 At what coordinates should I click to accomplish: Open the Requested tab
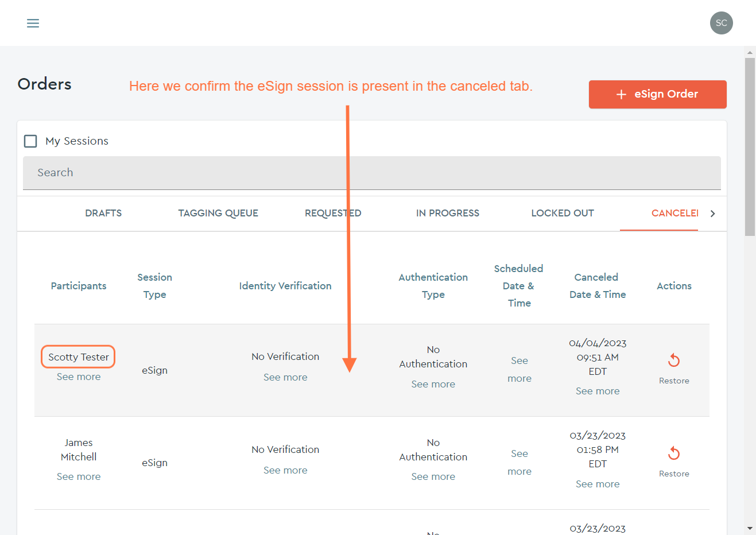(x=333, y=213)
